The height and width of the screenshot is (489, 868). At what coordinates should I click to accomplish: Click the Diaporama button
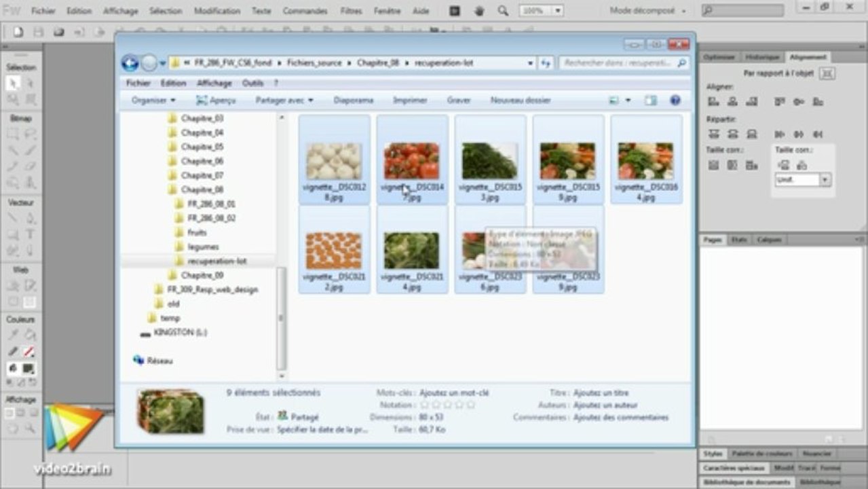point(354,100)
